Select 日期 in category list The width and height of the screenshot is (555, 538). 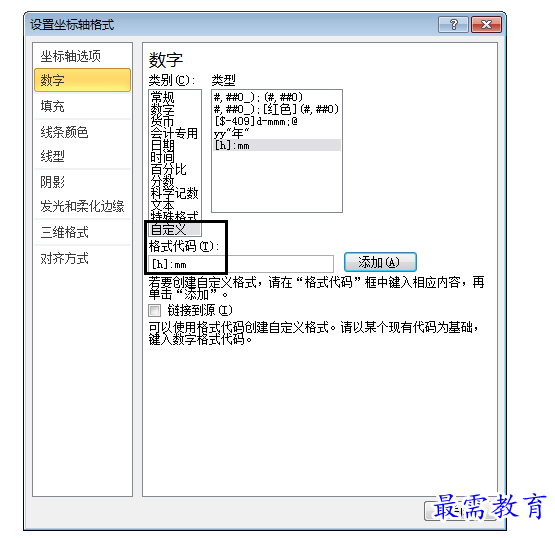click(x=174, y=145)
